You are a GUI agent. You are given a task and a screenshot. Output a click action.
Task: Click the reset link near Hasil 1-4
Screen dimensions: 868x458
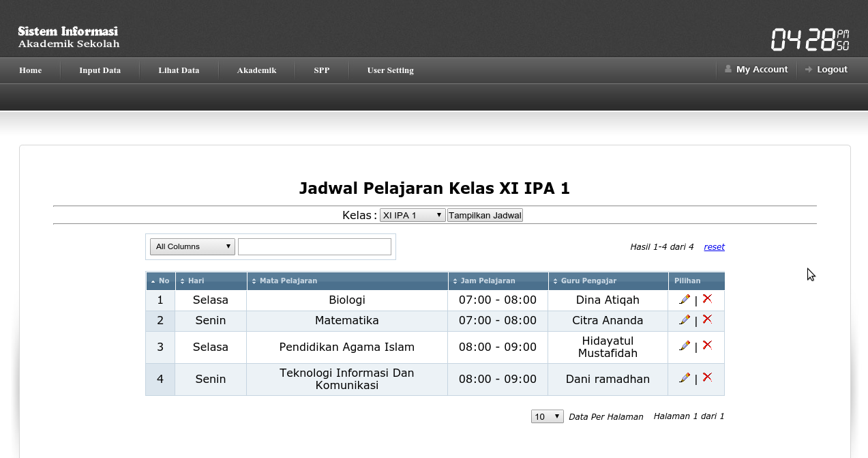point(714,246)
